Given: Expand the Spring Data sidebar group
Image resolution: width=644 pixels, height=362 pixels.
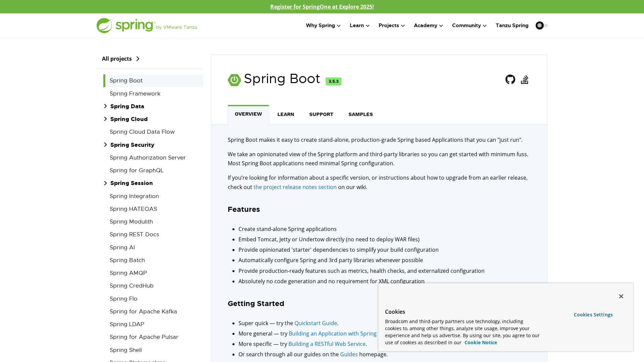Looking at the screenshot, I should 105,106.
